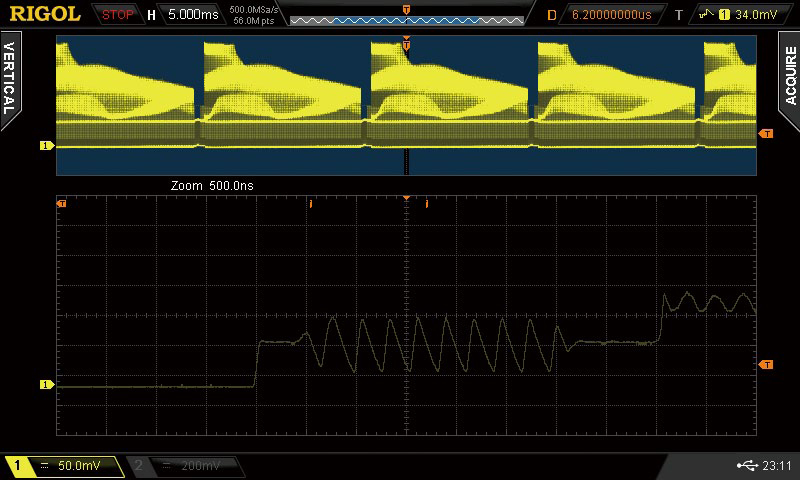Enable channel 2 with 200mV scale
This screenshot has height=480, width=800.
(185, 466)
